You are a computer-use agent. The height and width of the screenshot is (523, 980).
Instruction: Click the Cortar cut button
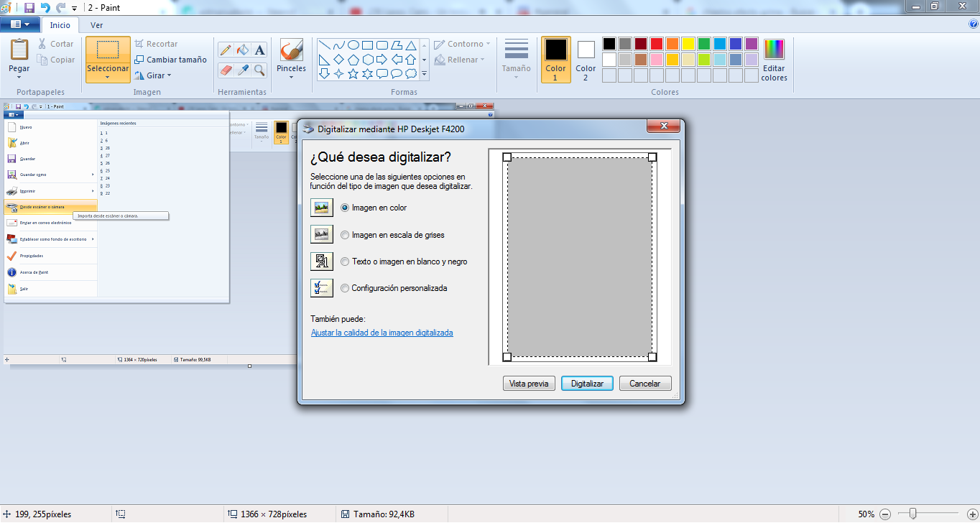pos(56,44)
